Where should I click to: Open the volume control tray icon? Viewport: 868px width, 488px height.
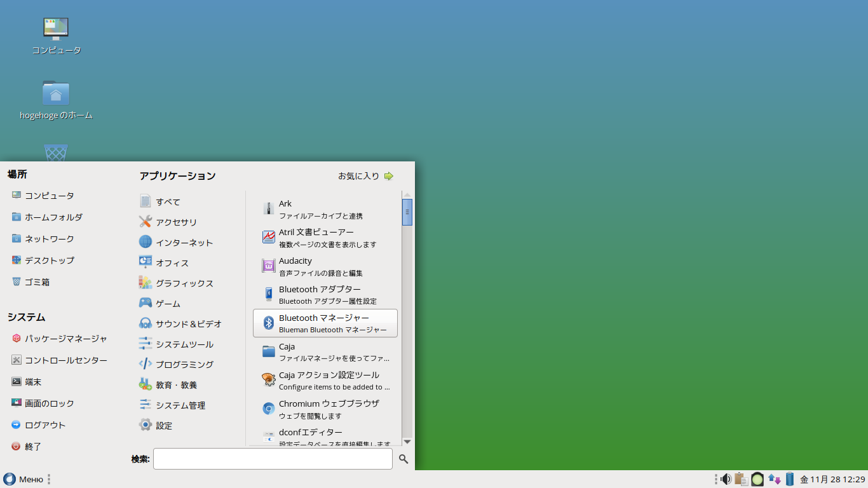[x=726, y=479]
